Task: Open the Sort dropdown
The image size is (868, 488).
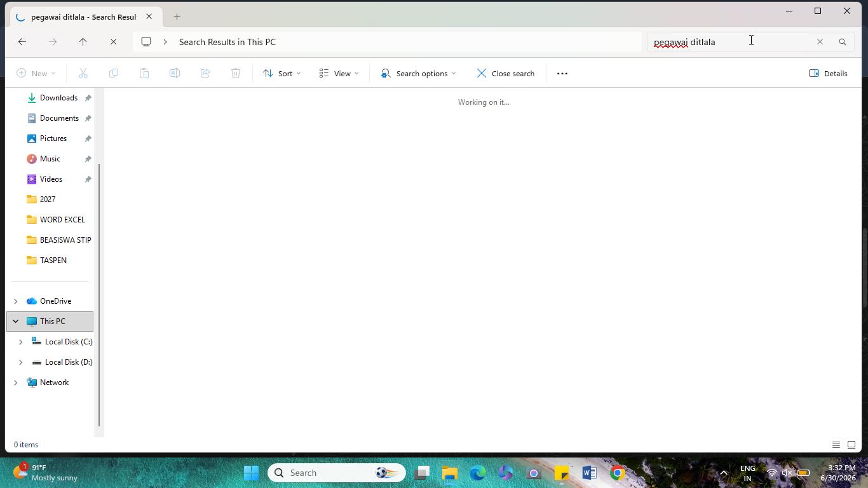Action: (x=282, y=74)
